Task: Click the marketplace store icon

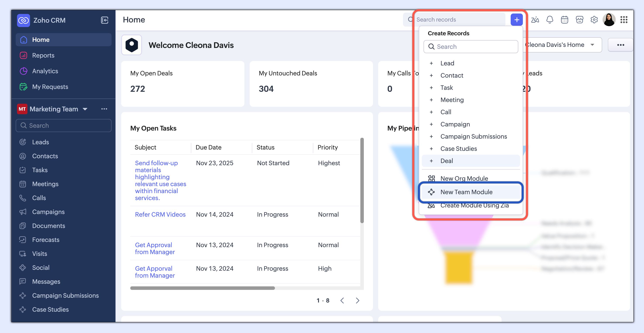Action: tap(579, 20)
